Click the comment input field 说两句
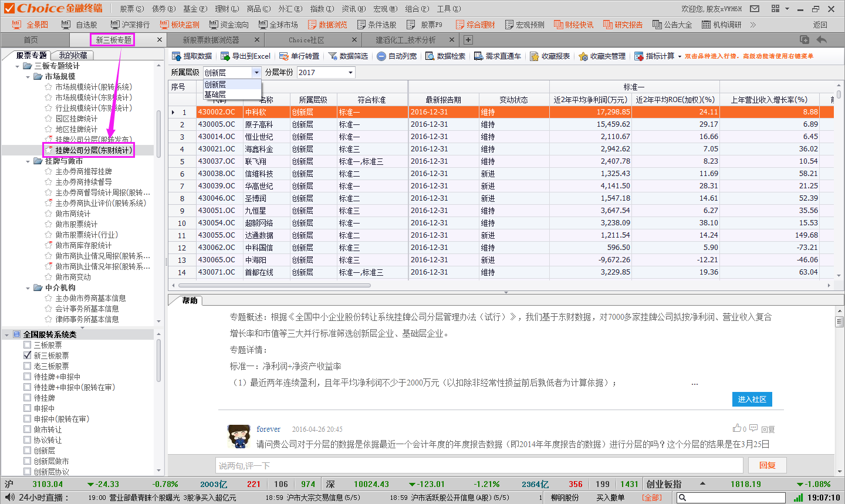 (478, 465)
